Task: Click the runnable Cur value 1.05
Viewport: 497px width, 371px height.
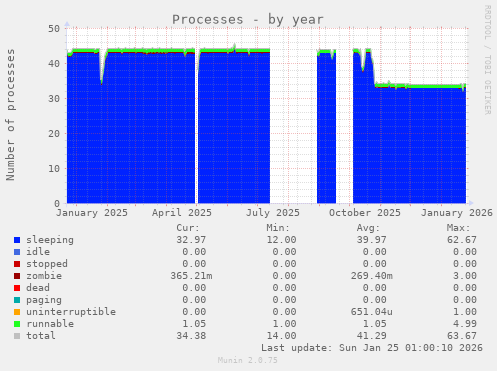Action: click(194, 324)
